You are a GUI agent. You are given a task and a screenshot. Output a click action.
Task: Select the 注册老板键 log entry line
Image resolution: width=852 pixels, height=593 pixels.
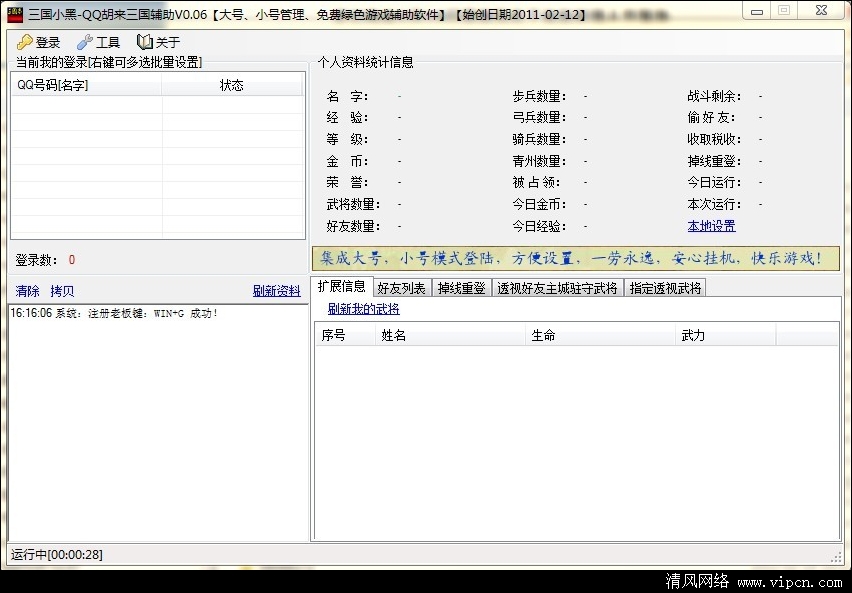click(x=114, y=313)
